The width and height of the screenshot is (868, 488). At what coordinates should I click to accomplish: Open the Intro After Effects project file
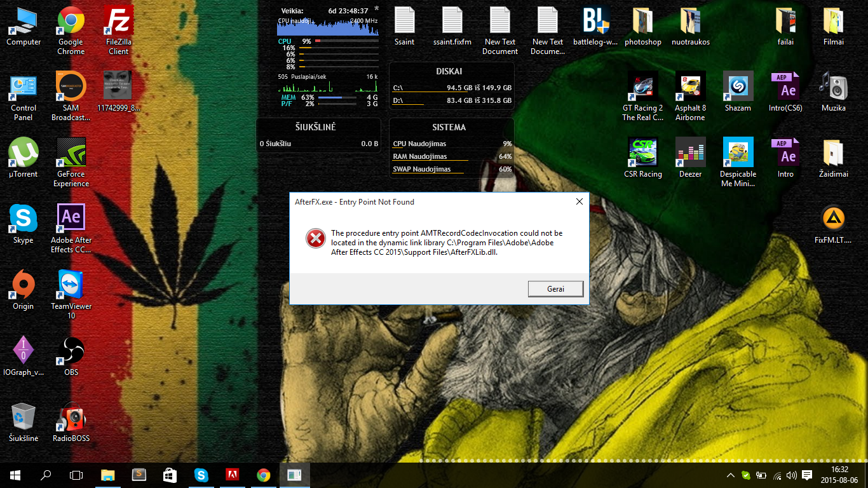pyautogui.click(x=785, y=158)
